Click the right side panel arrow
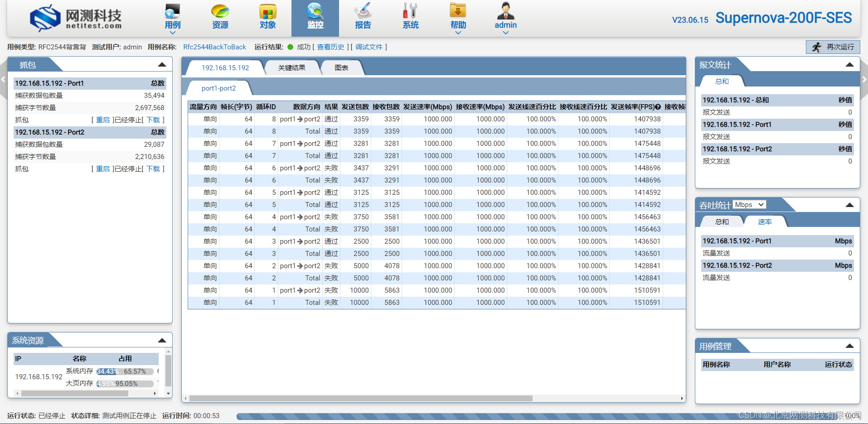This screenshot has width=868, height=424. 864,80
